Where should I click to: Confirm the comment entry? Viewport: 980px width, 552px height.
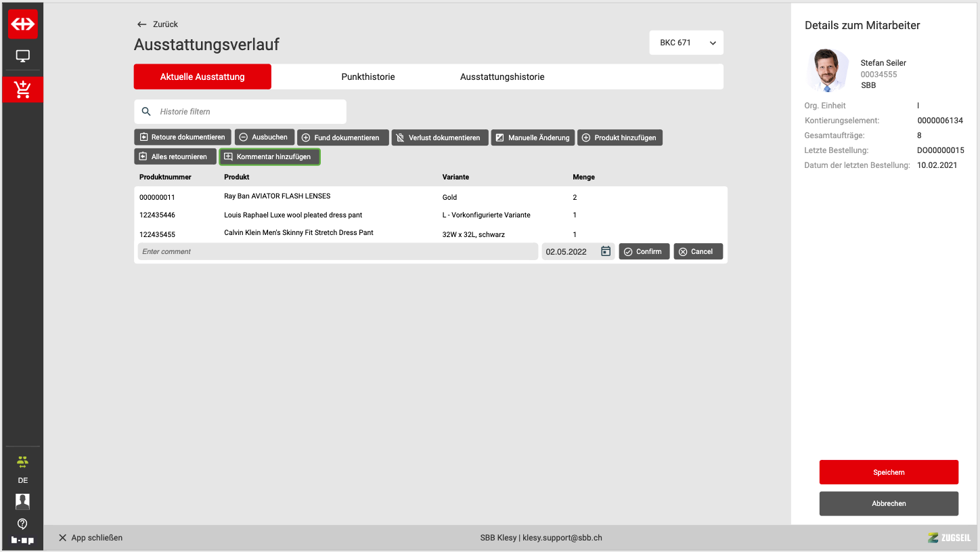coord(644,251)
